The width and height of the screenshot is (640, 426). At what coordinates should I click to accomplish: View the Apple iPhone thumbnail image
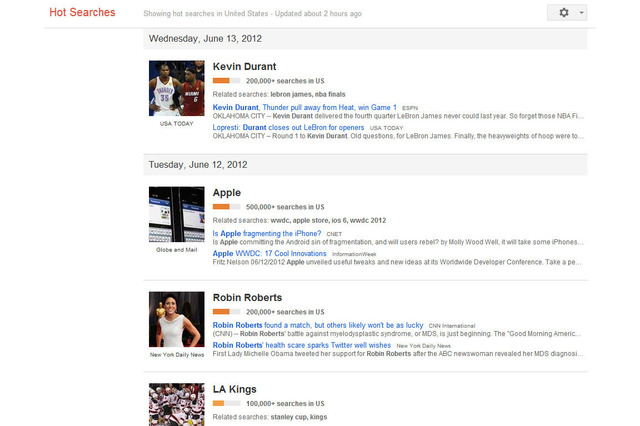(177, 214)
